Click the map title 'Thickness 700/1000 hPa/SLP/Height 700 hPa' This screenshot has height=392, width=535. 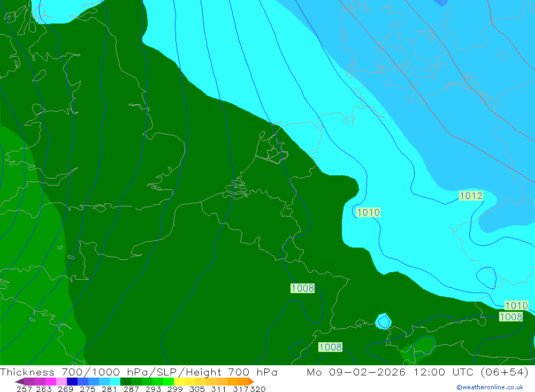point(139,372)
